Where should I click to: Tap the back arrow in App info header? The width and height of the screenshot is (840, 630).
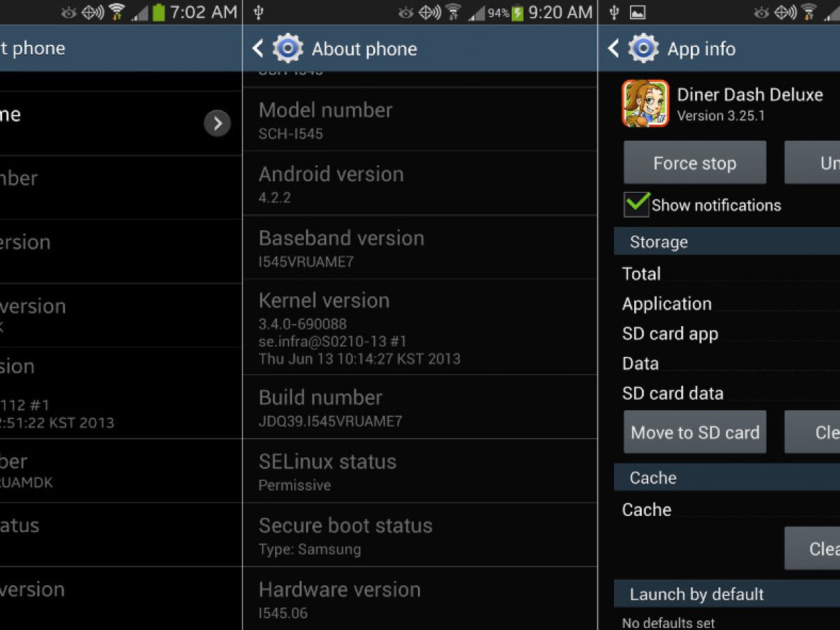tap(613, 48)
